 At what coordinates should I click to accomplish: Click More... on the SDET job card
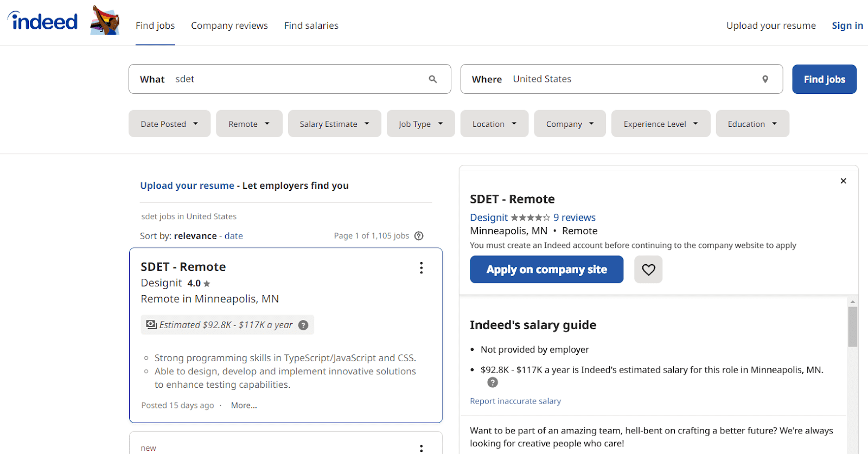click(244, 405)
